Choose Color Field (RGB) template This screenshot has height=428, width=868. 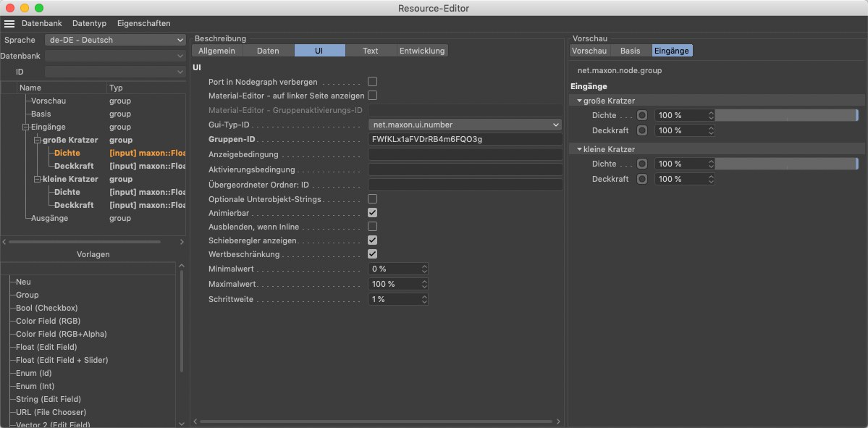(48, 321)
